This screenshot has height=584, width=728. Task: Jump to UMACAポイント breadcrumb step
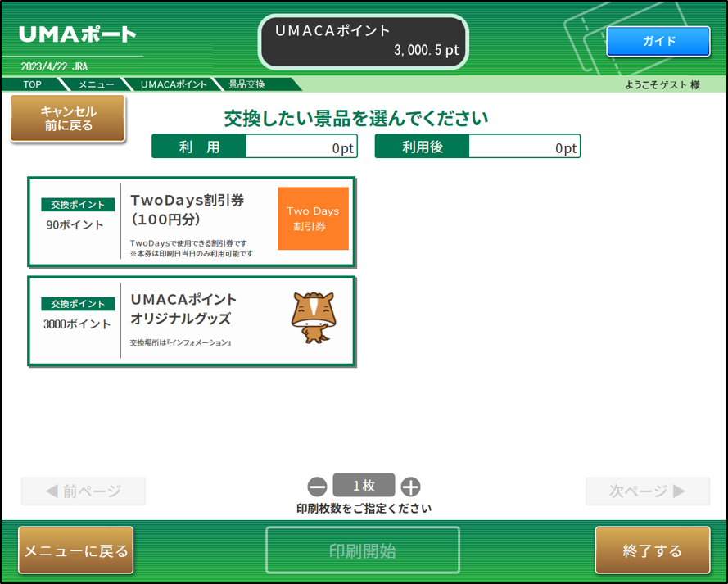pos(174,84)
